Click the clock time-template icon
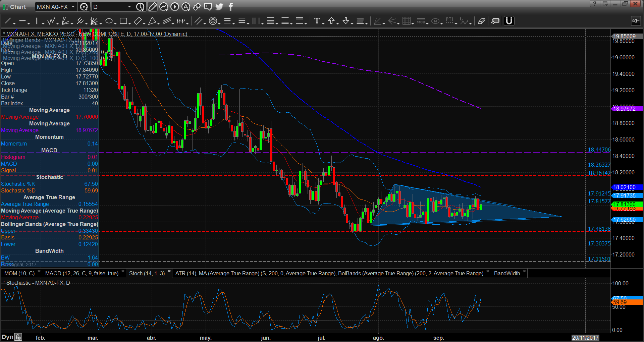Image resolution: width=644 pixels, height=342 pixels. point(140,7)
